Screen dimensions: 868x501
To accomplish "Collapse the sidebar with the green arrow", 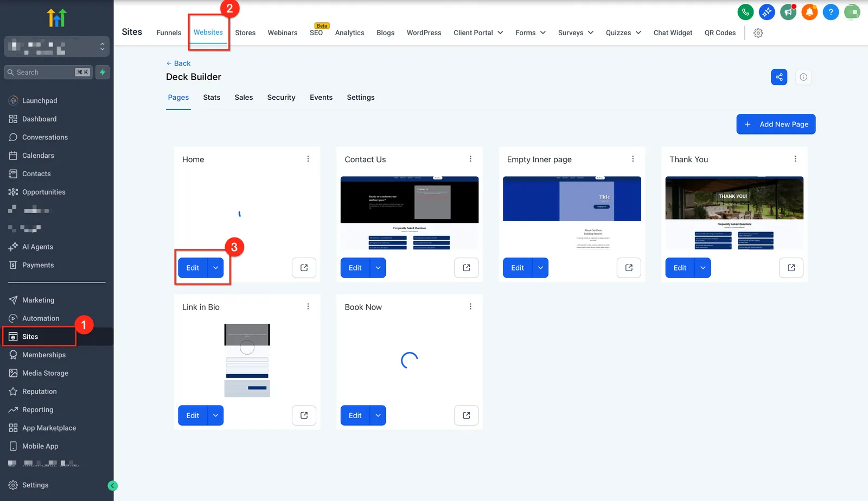I will point(113,486).
